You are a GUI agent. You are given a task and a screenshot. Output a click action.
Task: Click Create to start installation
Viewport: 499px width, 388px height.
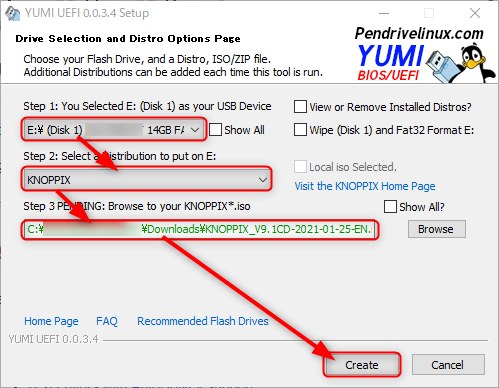point(362,365)
